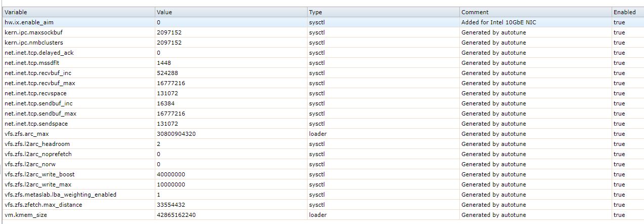The width and height of the screenshot is (644, 224).
Task: Click 2097152 in kern.ipc.nmbclusters row
Action: click(x=169, y=43)
